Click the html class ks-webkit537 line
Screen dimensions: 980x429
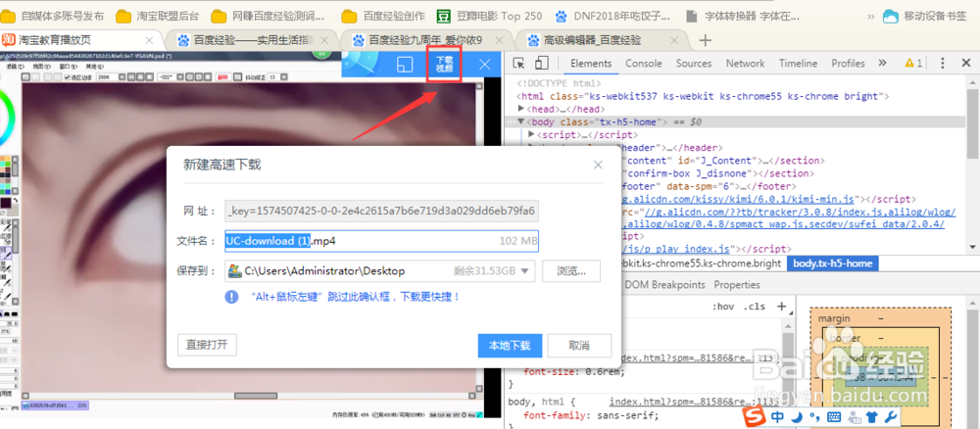pos(703,96)
